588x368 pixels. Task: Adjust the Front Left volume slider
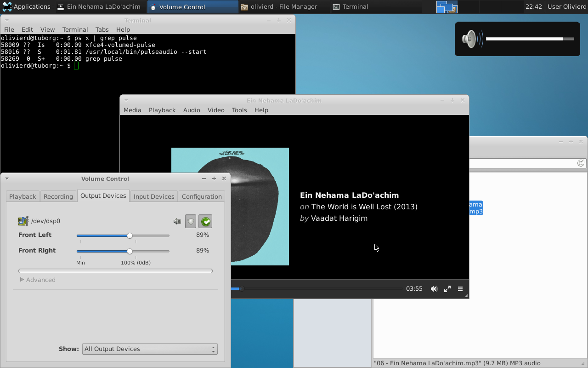[123, 236]
